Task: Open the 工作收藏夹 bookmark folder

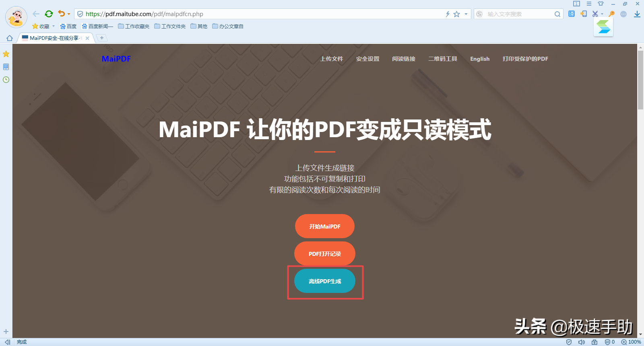Action: click(134, 26)
